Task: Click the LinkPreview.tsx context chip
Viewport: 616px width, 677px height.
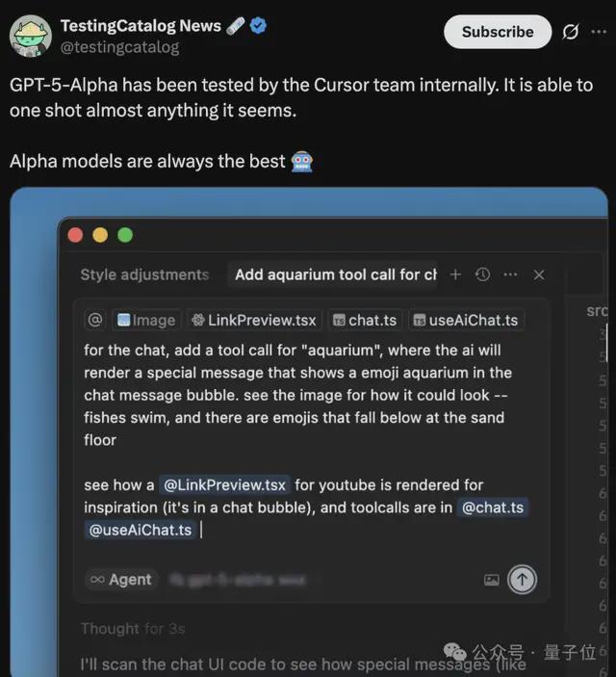Action: [254, 320]
